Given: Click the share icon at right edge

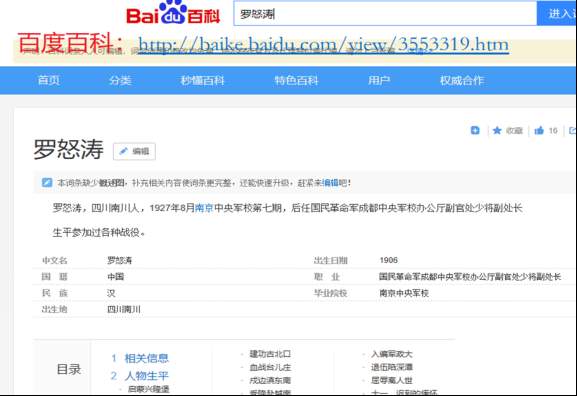Looking at the screenshot, I should [x=572, y=131].
